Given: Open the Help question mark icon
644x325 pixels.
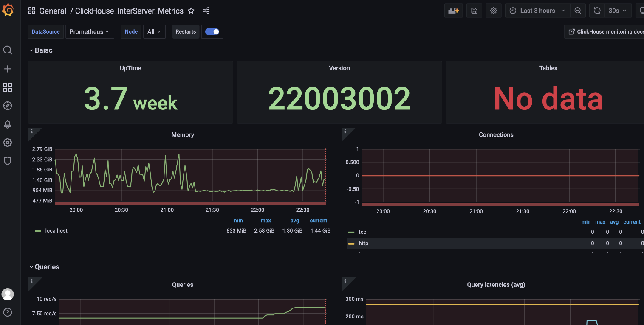Looking at the screenshot, I should click(8, 312).
